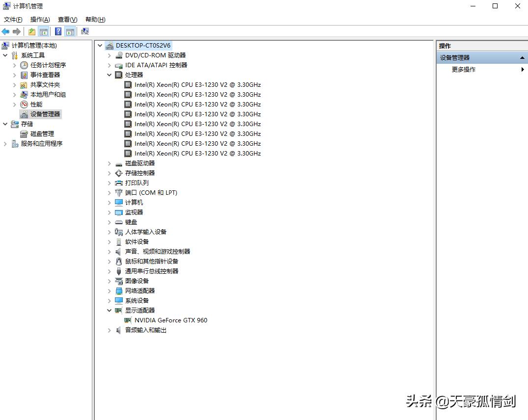
Task: Click the Help question mark icon
Action: pos(58,31)
